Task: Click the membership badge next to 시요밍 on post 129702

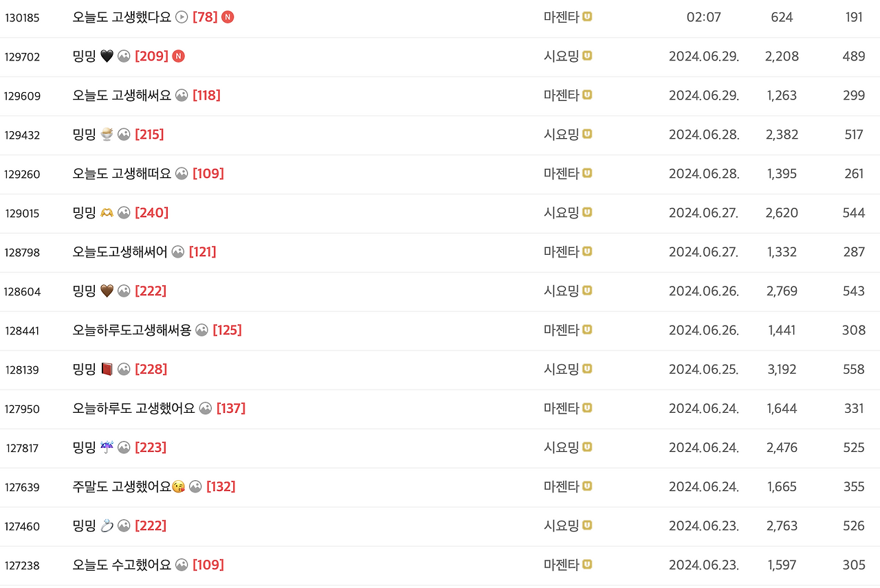Action: (587, 56)
